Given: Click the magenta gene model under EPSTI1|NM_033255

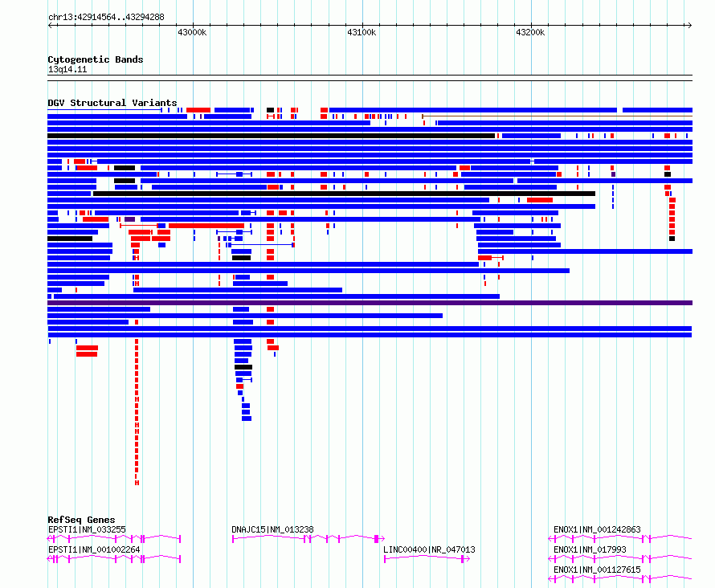Looking at the screenshot, I should [x=114, y=539].
